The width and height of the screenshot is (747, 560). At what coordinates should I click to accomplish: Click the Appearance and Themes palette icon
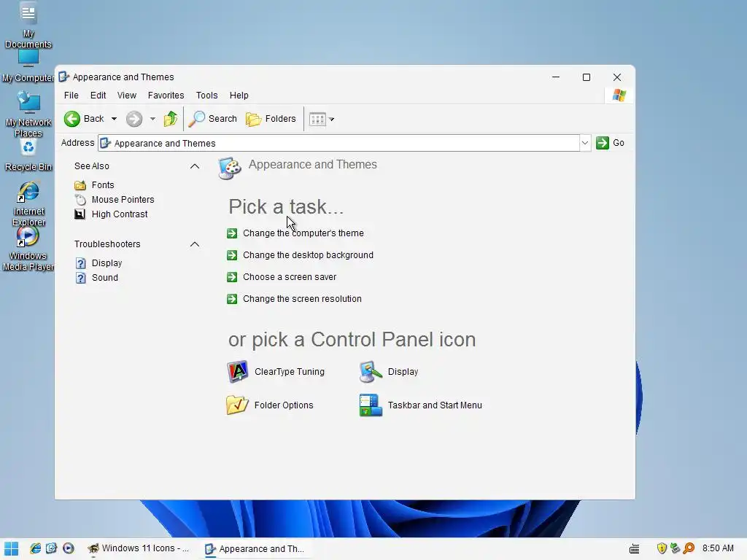(230, 168)
